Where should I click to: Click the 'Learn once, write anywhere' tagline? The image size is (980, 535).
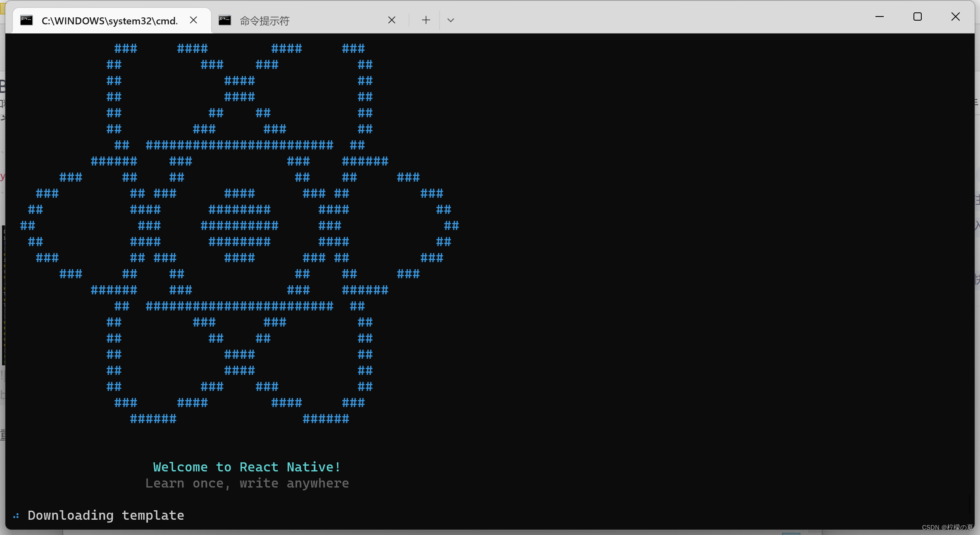coord(247,483)
